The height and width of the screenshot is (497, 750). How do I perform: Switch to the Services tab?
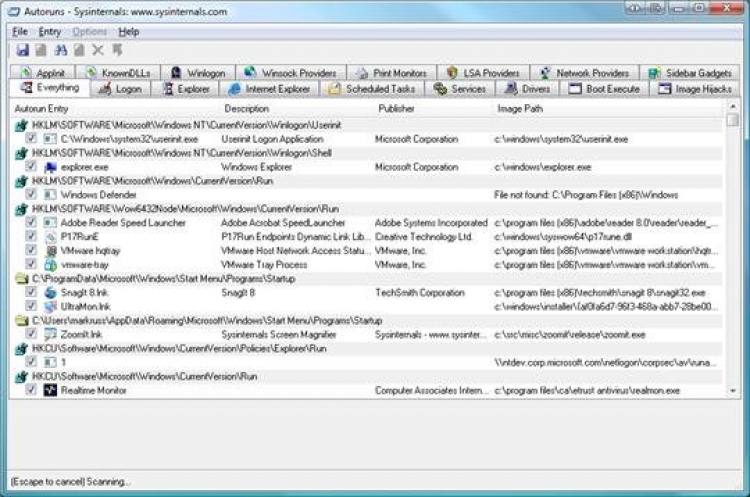[x=459, y=89]
